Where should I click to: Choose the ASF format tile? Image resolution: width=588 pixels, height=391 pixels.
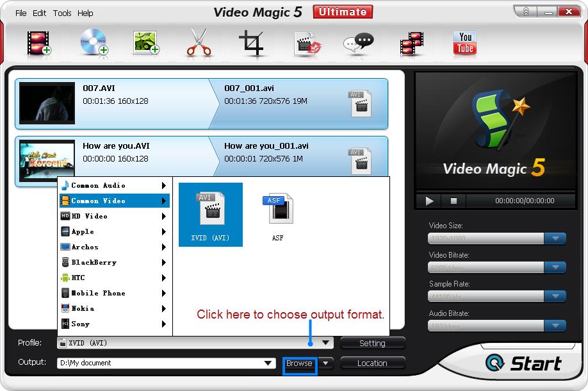[x=277, y=215]
